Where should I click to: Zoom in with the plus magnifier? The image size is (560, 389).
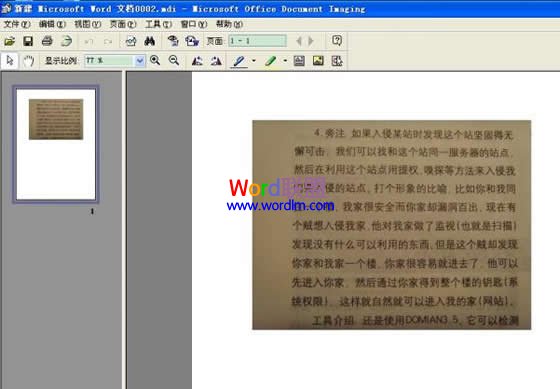[155, 61]
